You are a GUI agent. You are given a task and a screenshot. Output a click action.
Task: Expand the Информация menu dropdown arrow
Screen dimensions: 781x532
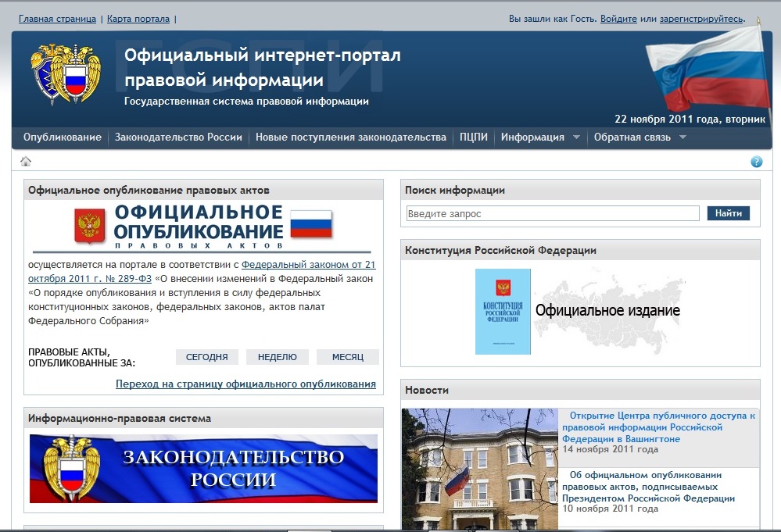coord(577,137)
